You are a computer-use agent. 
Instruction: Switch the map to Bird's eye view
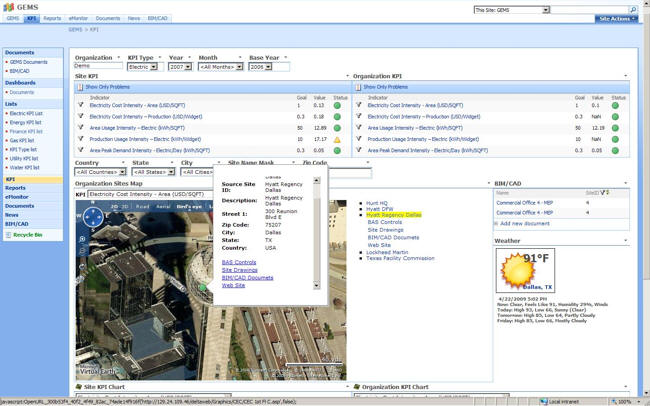(x=189, y=206)
